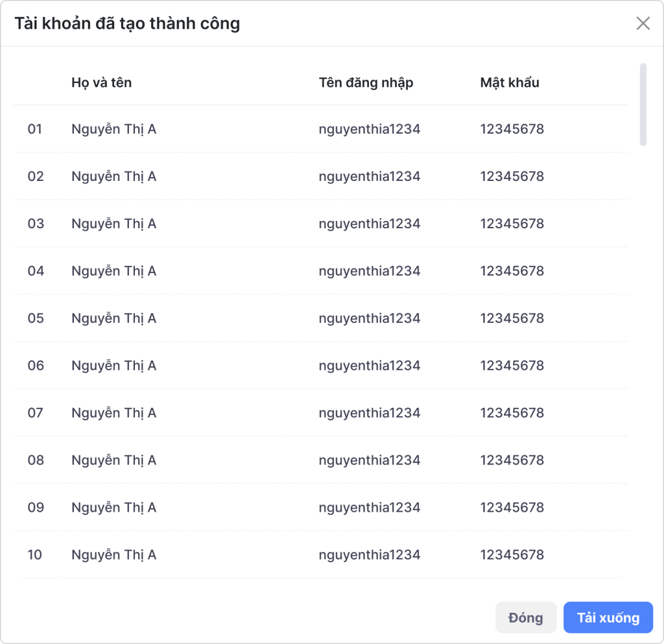Image resolution: width=664 pixels, height=644 pixels.
Task: Click the username in row 09
Action: tap(370, 508)
